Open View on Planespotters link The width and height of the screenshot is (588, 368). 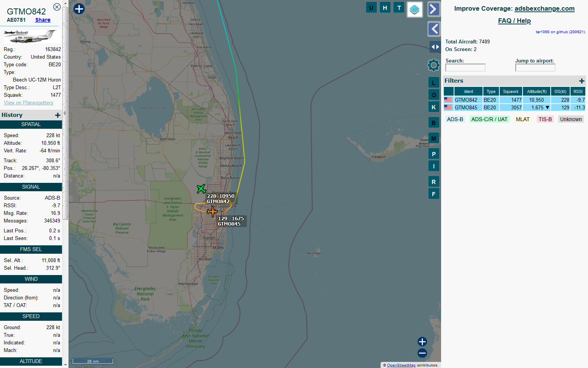pos(29,102)
